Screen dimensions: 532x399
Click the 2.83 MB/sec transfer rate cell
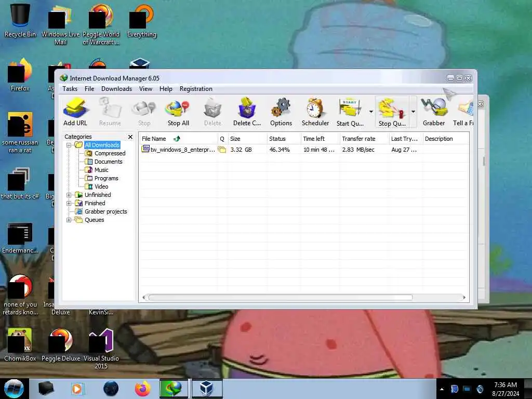[358, 150]
